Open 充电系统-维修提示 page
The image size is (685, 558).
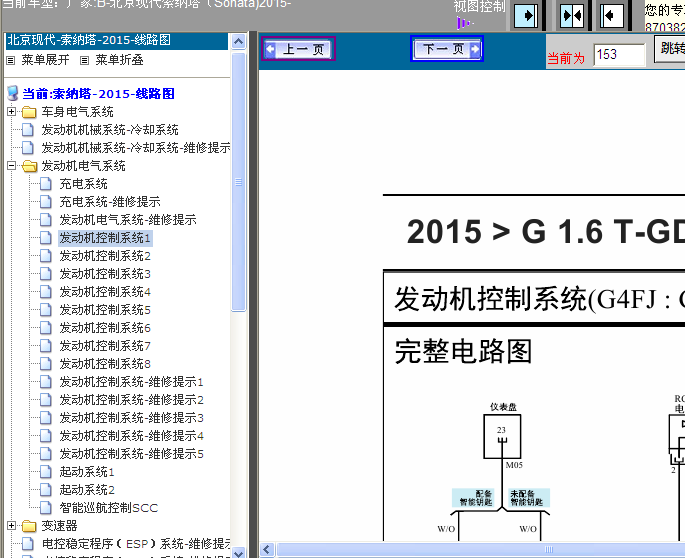[x=110, y=201]
